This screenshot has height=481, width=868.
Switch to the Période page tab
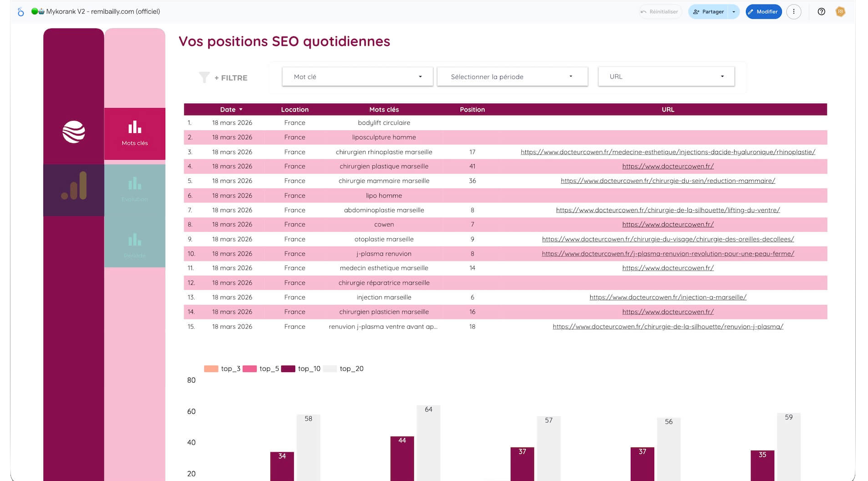point(135,245)
